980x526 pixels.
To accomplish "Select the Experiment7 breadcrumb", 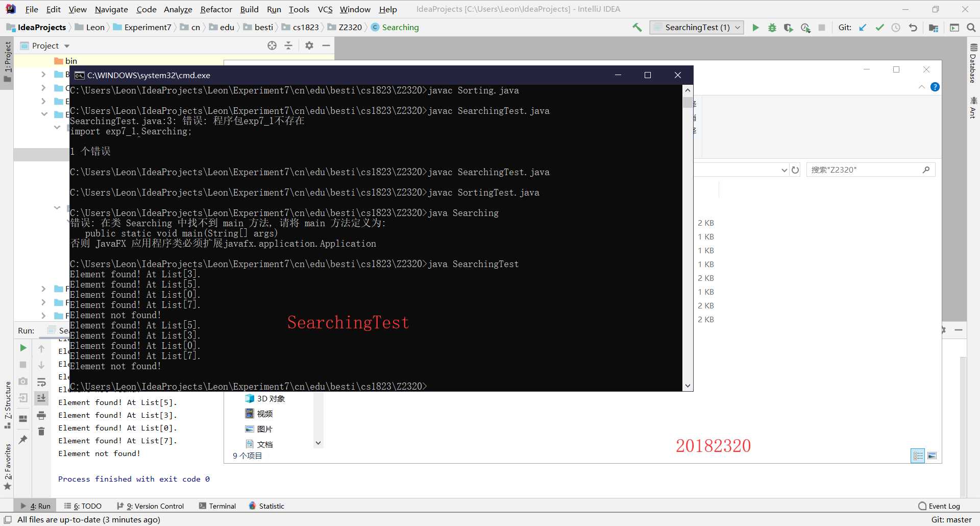I will (142, 28).
